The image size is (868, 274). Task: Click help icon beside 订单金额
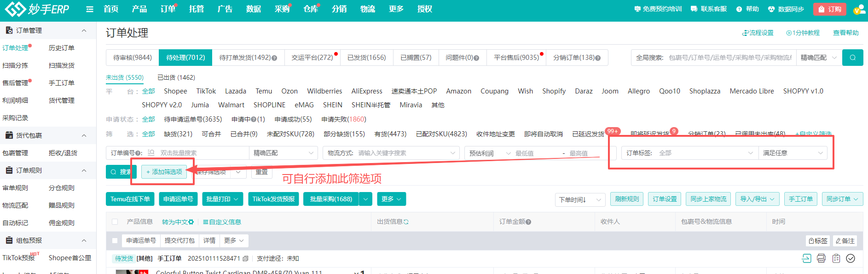point(528,222)
